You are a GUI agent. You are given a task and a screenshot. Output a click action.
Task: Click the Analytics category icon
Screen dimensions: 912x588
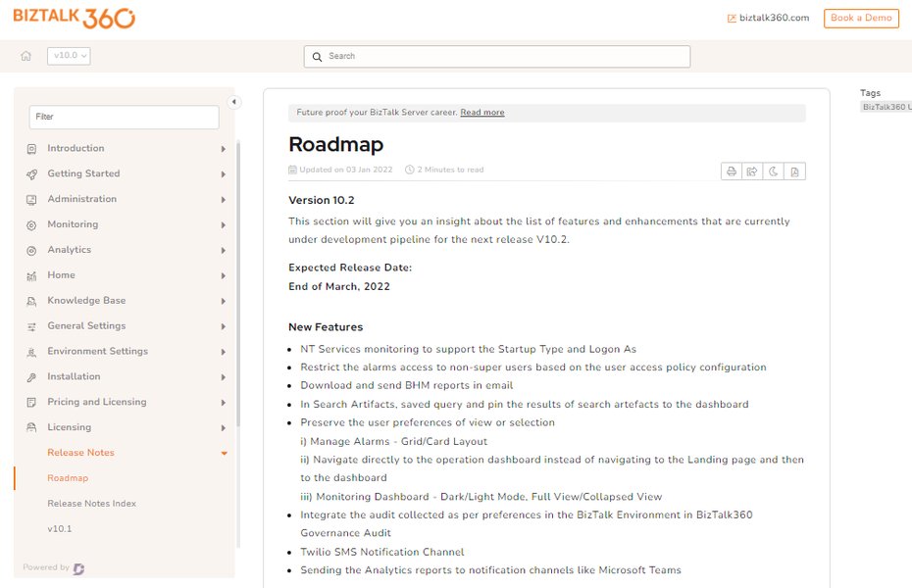coord(31,251)
